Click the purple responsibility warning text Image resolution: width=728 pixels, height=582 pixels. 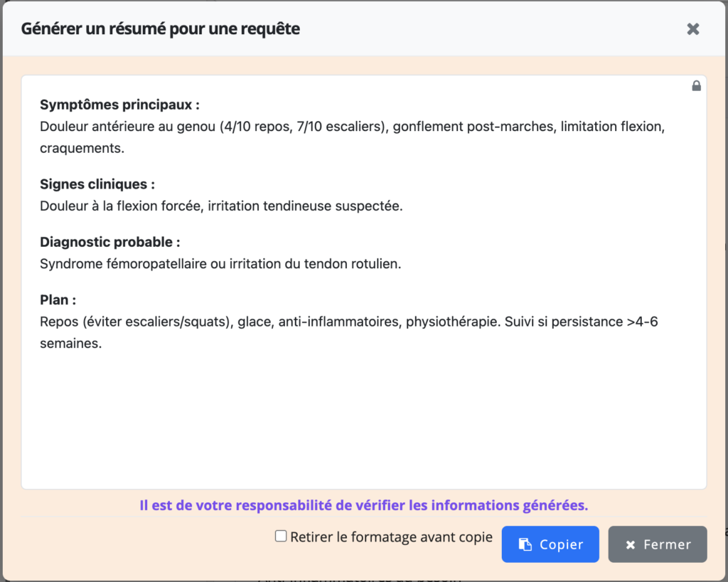coord(363,505)
